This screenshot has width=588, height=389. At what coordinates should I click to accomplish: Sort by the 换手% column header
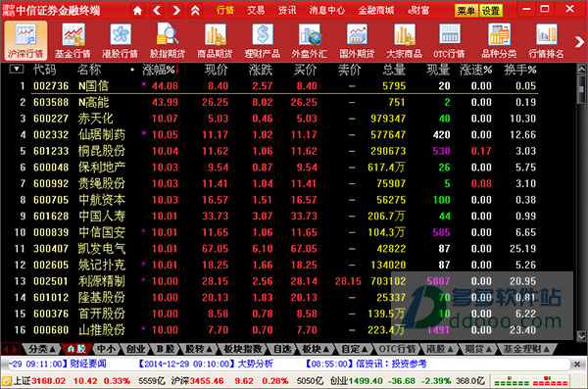tap(520, 70)
